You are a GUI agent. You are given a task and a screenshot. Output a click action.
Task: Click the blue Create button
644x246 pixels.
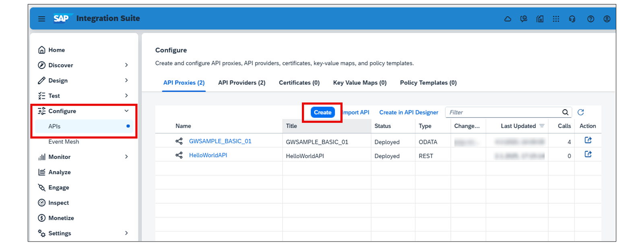click(x=322, y=113)
